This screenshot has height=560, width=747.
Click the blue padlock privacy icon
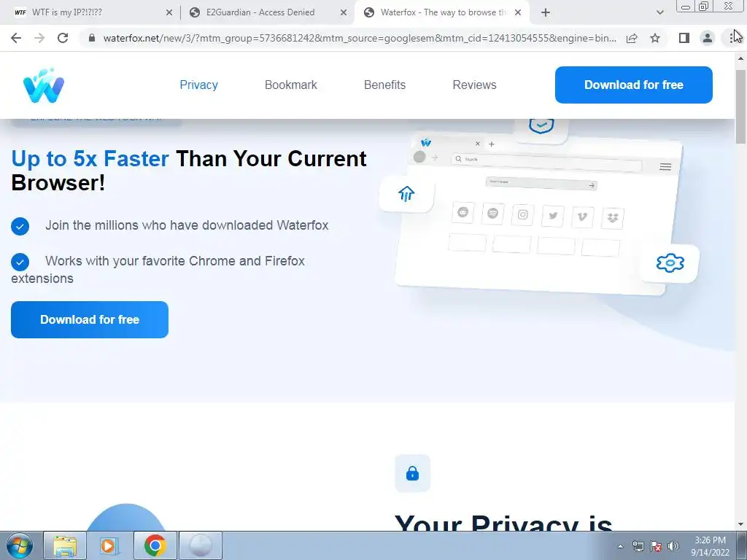click(413, 473)
